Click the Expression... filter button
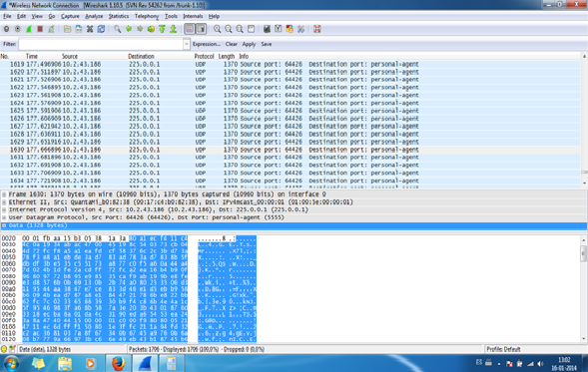Screen dimensions: 588x372 207,44
